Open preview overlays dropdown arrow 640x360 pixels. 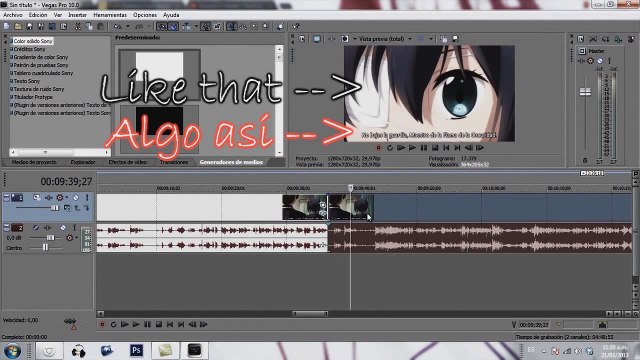(x=431, y=39)
